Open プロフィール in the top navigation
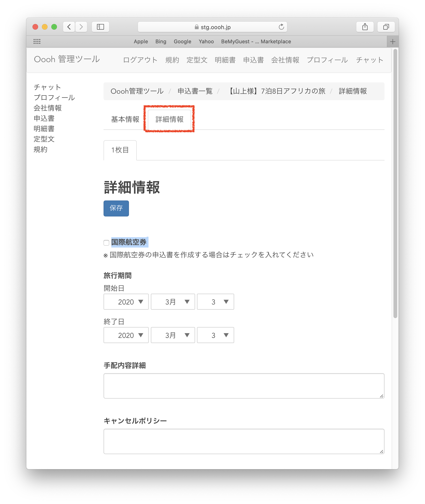This screenshot has height=504, width=425. click(x=327, y=60)
